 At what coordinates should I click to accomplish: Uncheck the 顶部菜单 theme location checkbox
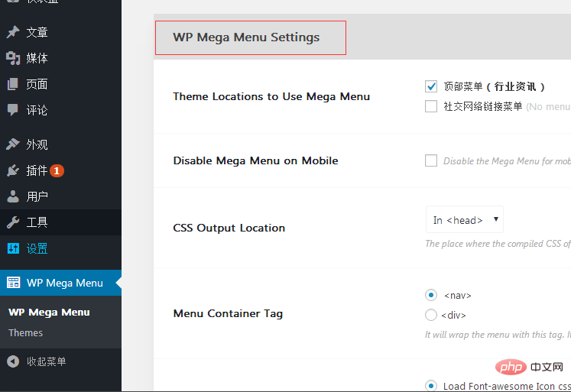click(431, 86)
